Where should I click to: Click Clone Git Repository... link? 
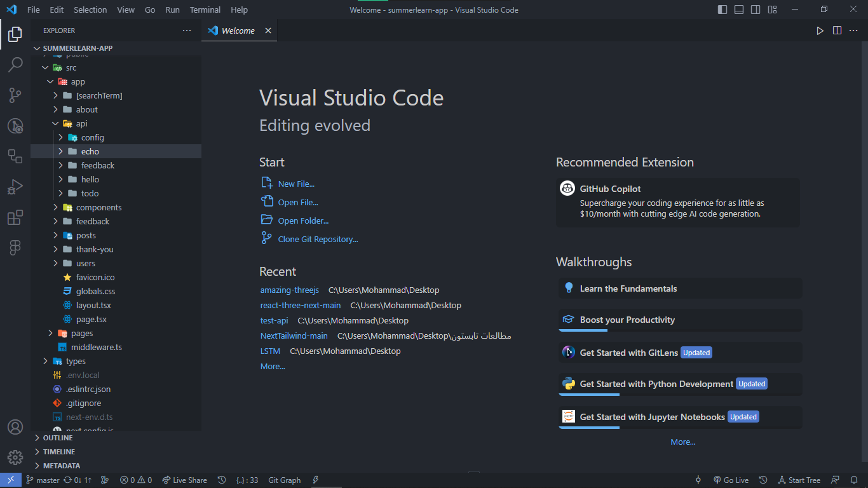coord(318,239)
